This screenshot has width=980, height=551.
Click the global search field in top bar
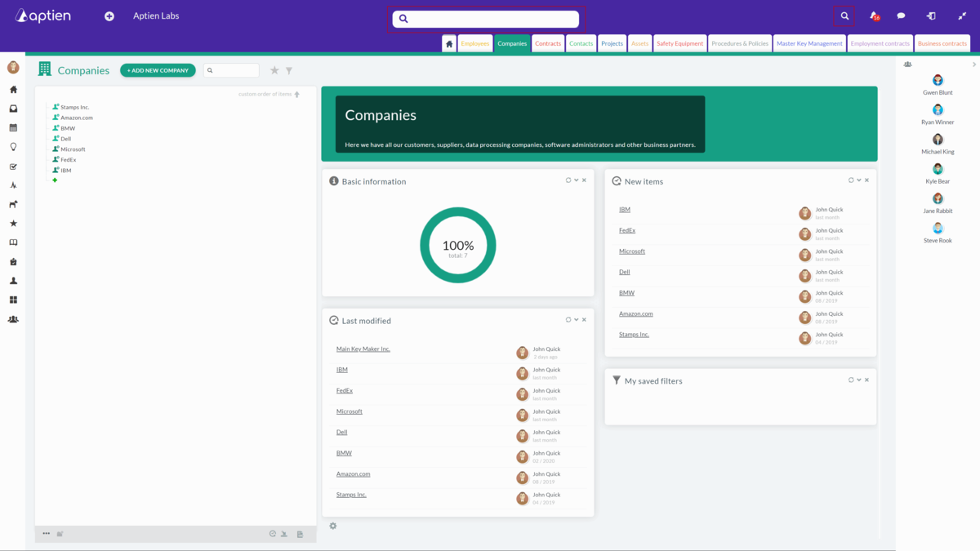pyautogui.click(x=486, y=19)
